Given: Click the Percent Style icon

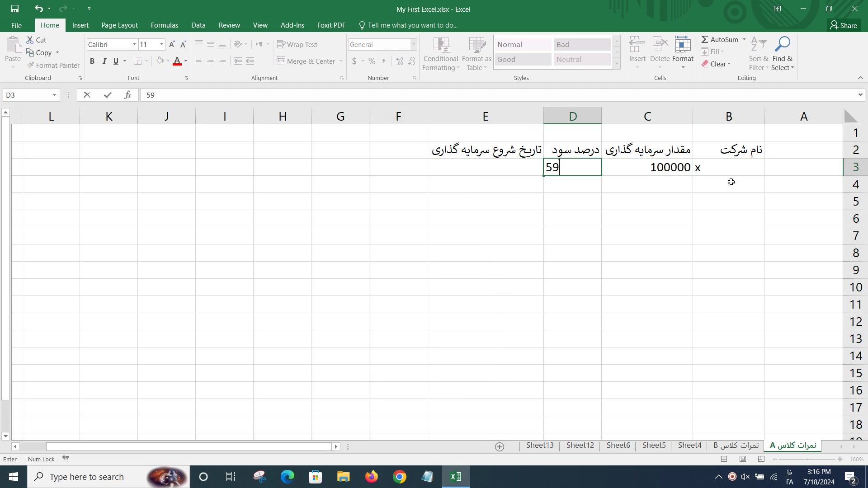Looking at the screenshot, I should [x=372, y=61].
